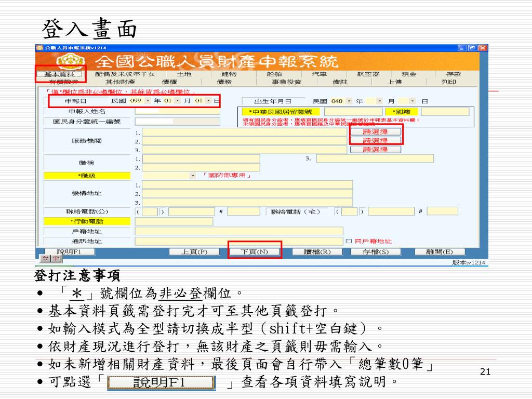
Task: Click the 國籍 input field
Action: 445,112
